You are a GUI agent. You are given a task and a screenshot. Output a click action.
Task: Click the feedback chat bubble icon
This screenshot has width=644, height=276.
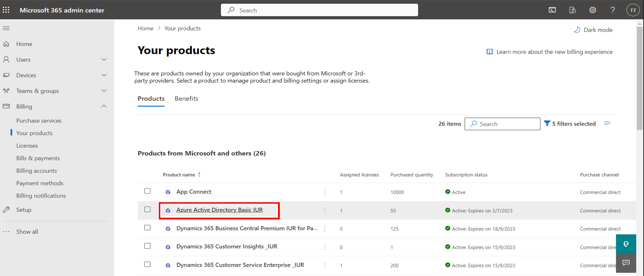(626, 263)
